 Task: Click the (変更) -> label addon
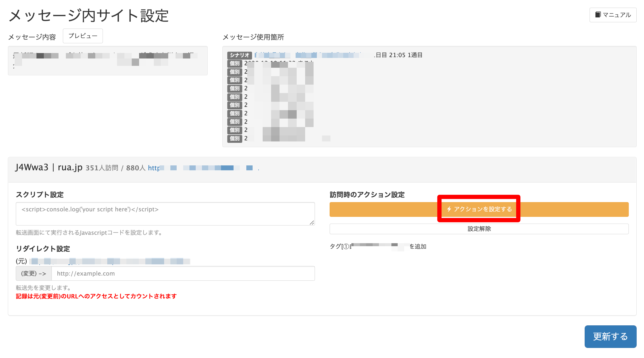point(34,273)
